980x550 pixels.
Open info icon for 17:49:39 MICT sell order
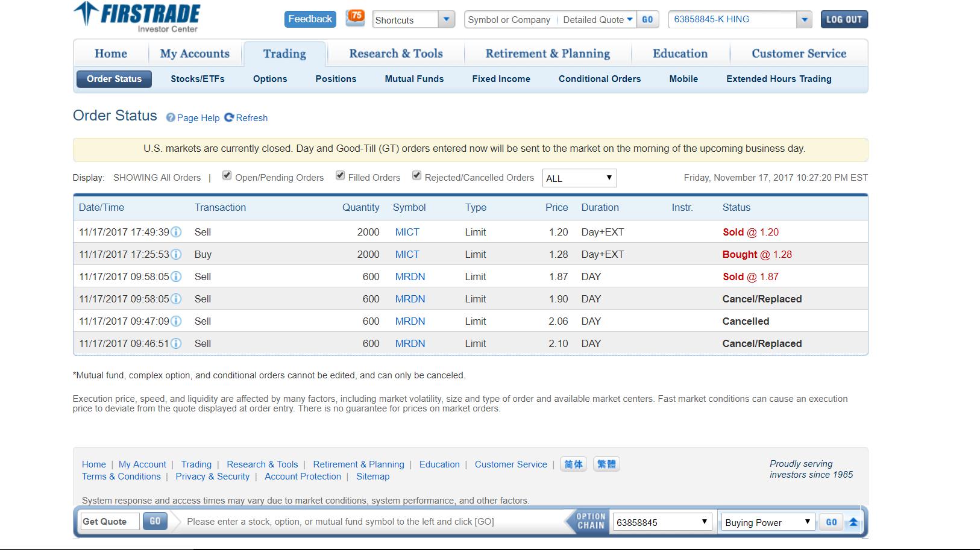tap(176, 232)
